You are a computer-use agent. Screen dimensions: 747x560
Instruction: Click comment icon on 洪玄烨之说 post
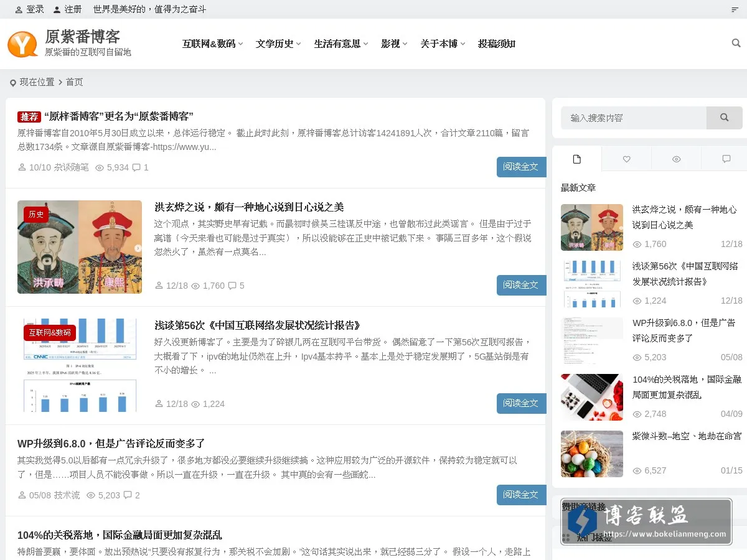coord(232,286)
